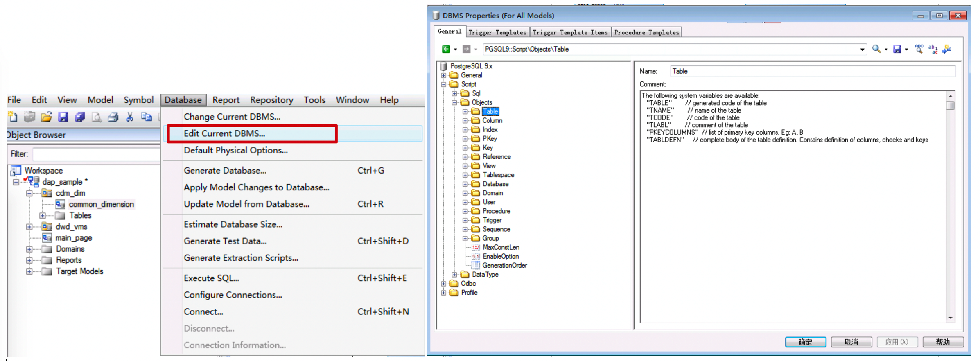
Task: Click the cdm_dim package icon
Action: pyautogui.click(x=47, y=193)
